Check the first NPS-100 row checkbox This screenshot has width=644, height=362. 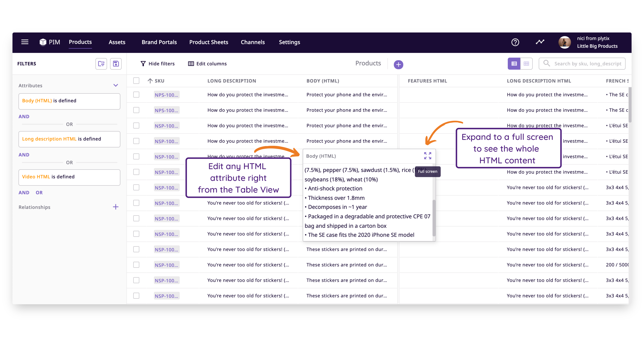coord(136,95)
